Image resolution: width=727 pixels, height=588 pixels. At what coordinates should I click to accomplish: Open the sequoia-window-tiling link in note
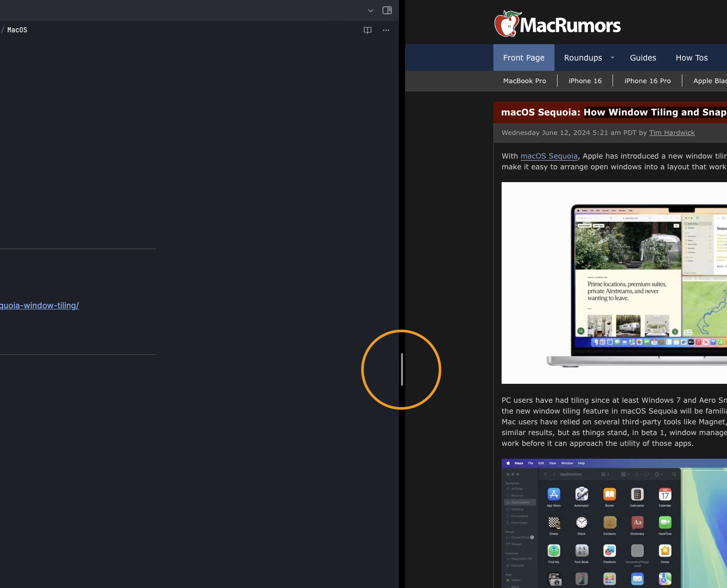tap(40, 305)
